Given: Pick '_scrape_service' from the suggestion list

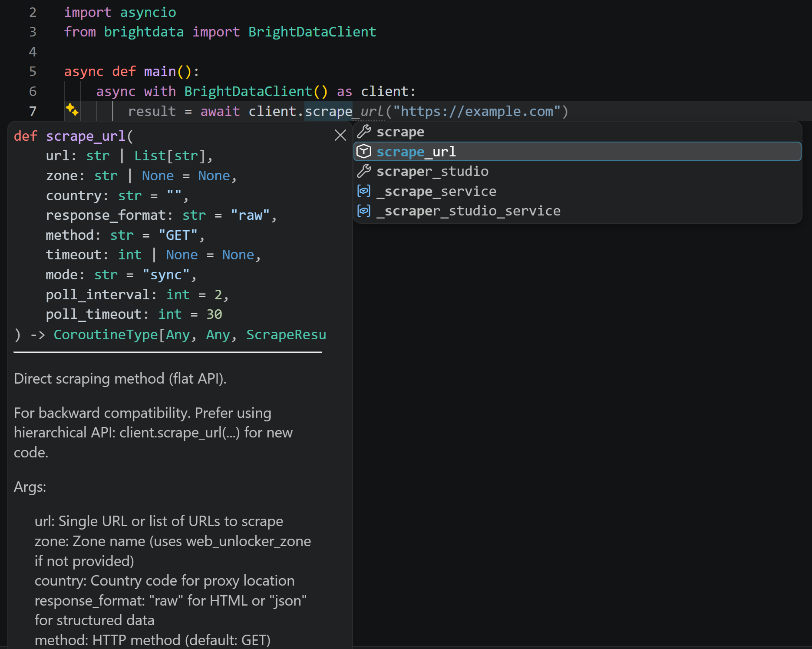Looking at the screenshot, I should (578, 191).
